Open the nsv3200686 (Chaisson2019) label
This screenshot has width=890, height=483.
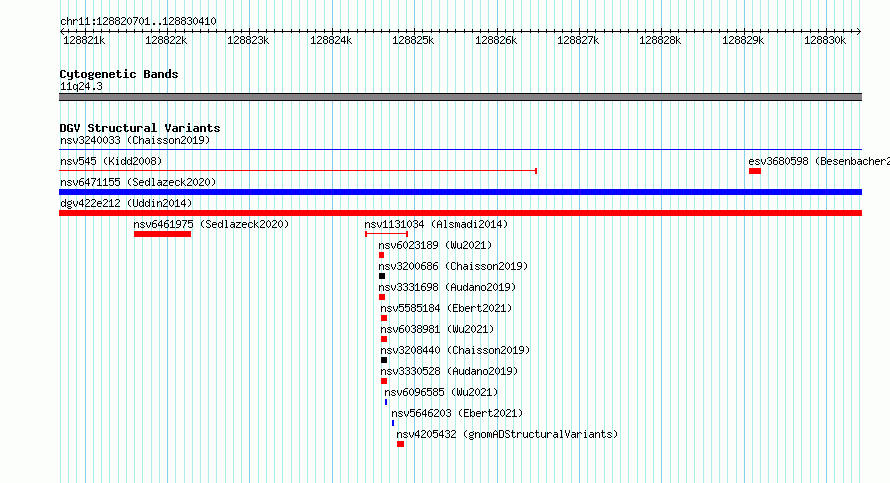[x=454, y=266]
